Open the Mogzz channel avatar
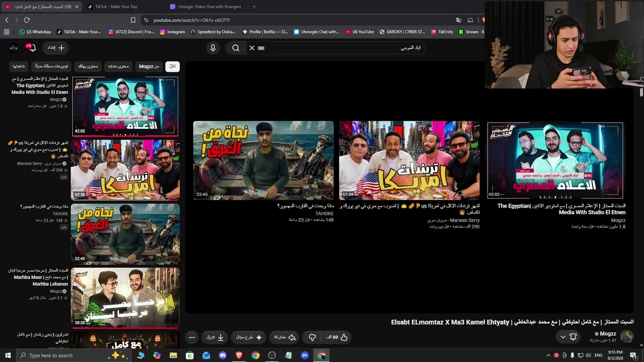Image resolution: width=644 pixels, height=362 pixels. pyautogui.click(x=627, y=336)
